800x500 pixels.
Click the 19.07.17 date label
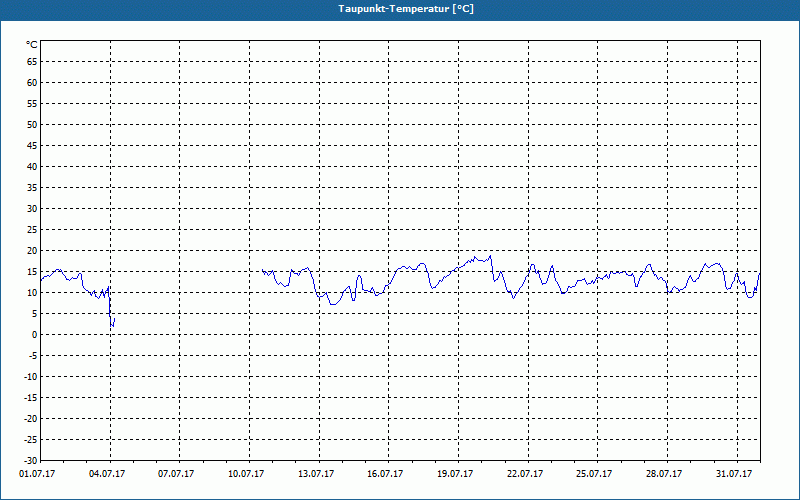(x=455, y=474)
